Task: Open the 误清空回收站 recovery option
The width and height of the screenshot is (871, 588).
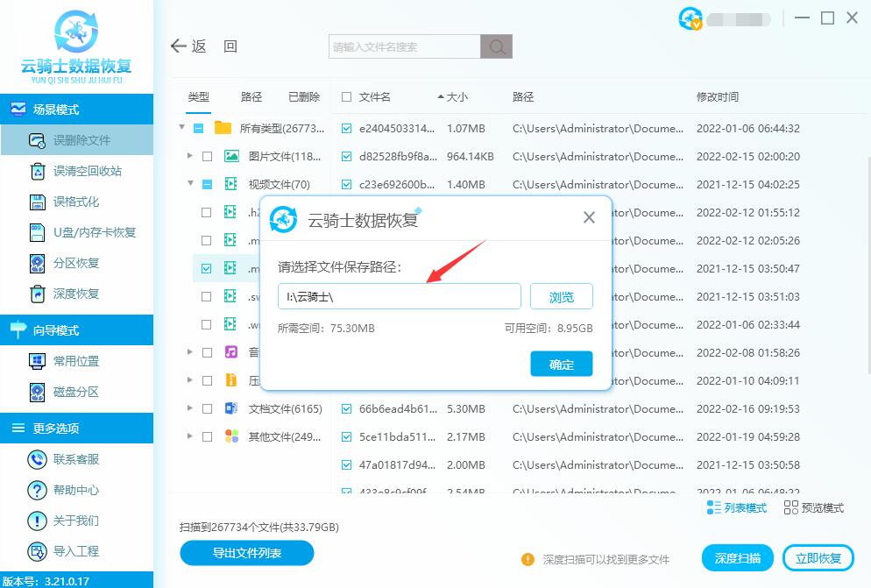Action: pos(76,171)
